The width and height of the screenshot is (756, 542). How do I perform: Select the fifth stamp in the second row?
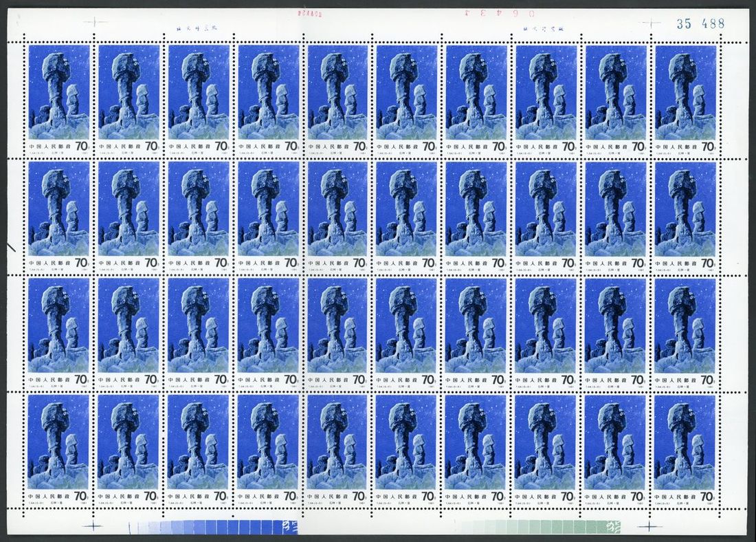coord(337,215)
